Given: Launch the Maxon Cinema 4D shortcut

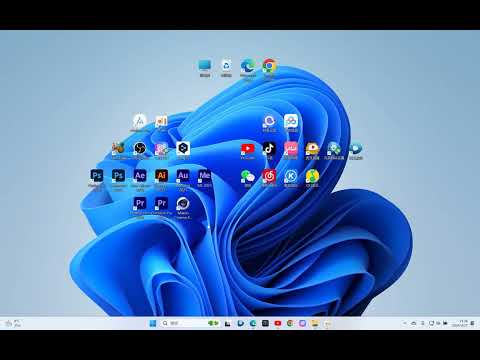Looking at the screenshot, I should coord(183,207).
